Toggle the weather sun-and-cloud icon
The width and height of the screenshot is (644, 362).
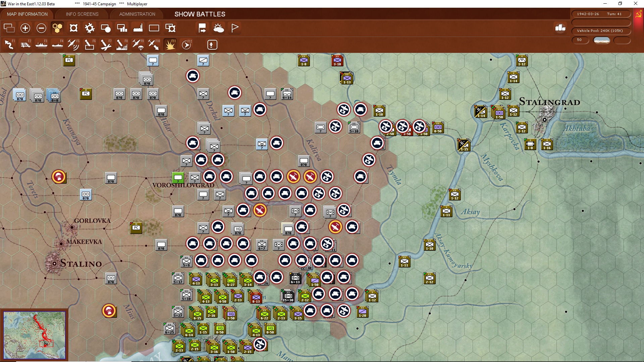click(219, 28)
